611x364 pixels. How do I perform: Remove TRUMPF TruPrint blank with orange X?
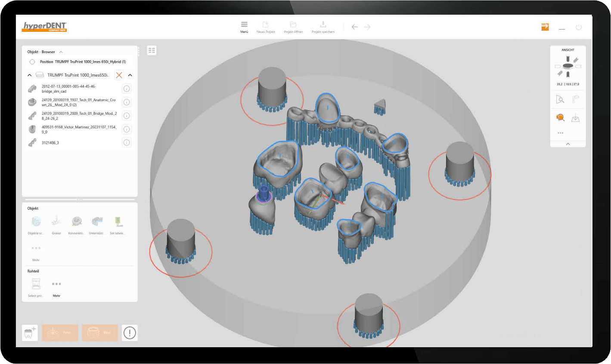click(x=119, y=75)
